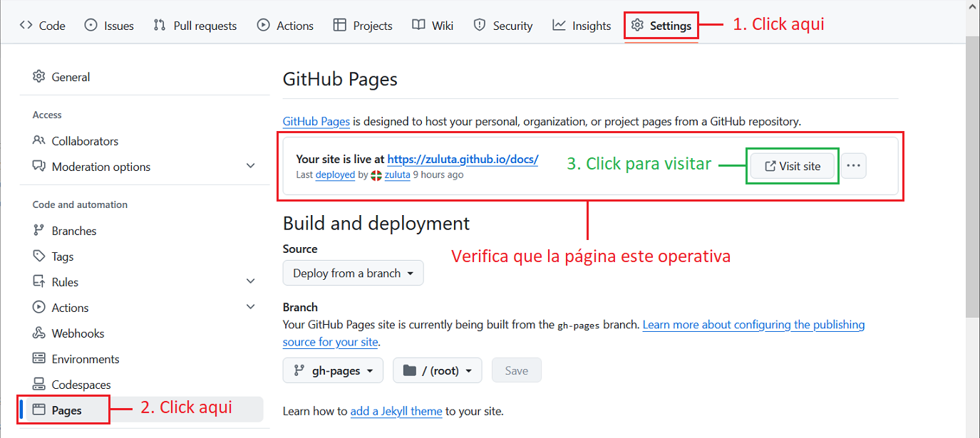This screenshot has width=980, height=438.
Task: Open the / (root) folder dropdown
Action: [x=437, y=370]
